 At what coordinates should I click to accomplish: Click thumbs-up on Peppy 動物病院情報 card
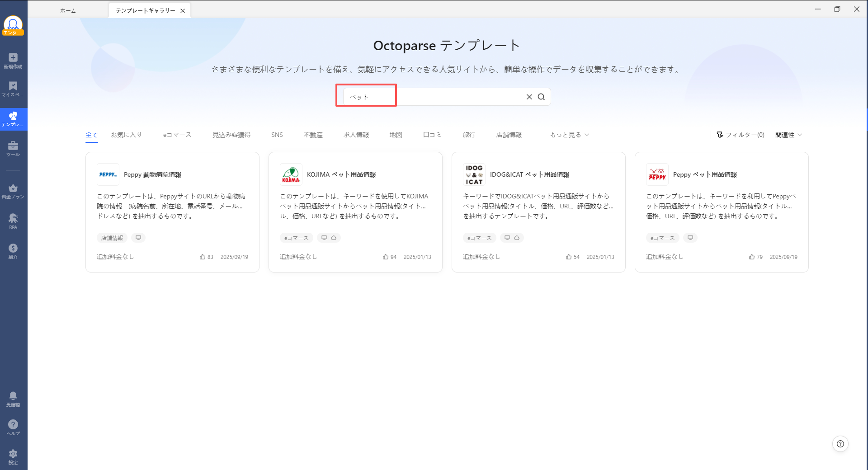pos(203,257)
